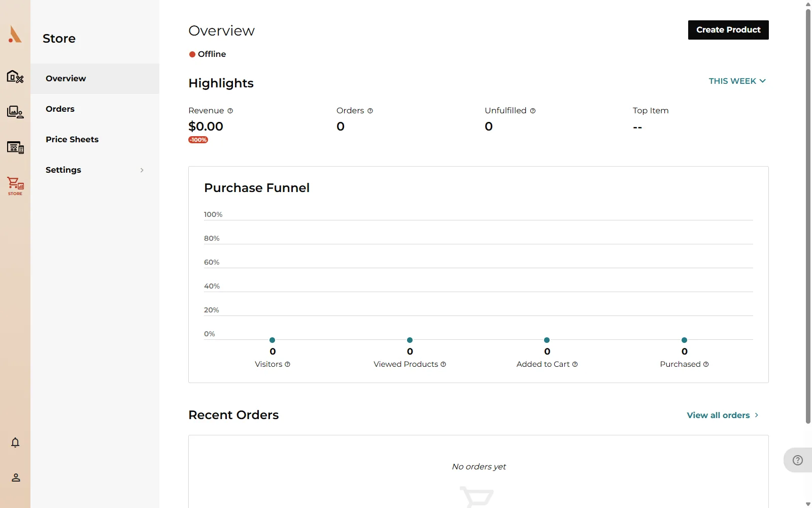Click the orange app logo icon
This screenshot has height=508, width=812.
click(15, 34)
